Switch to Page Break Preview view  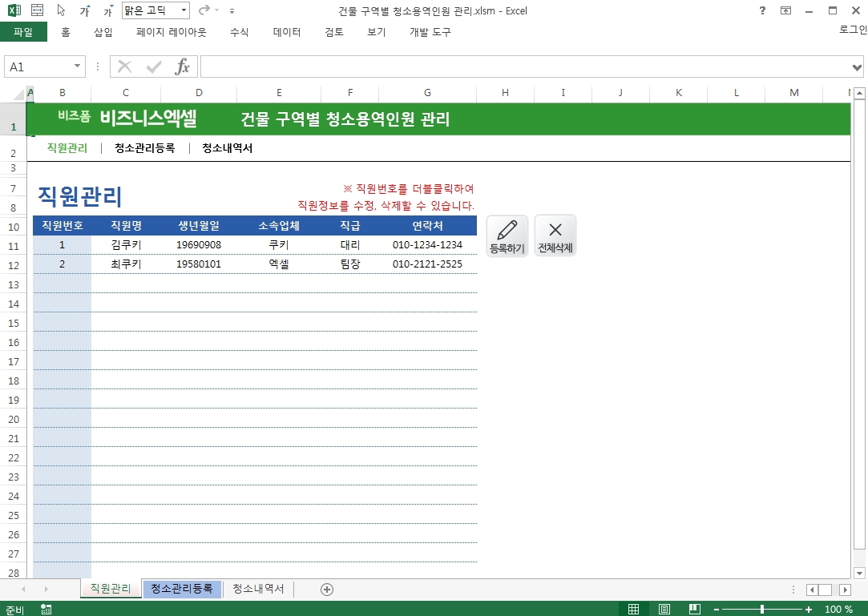click(x=694, y=610)
